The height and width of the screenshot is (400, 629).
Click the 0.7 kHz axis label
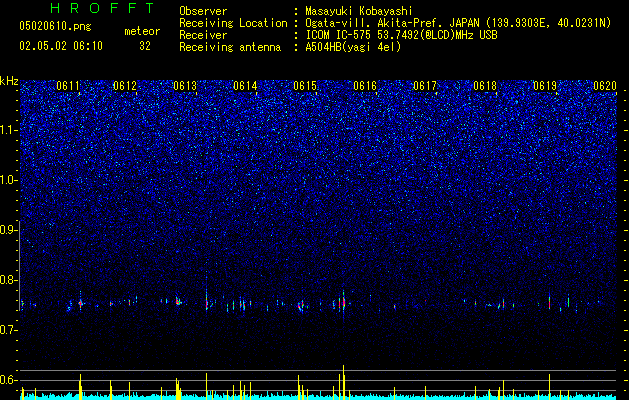[x=8, y=330]
